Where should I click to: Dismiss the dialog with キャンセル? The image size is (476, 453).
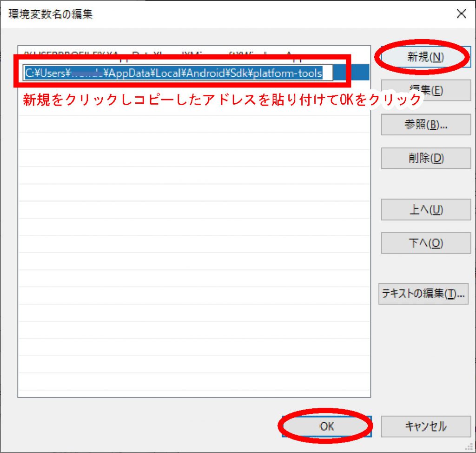pos(426,426)
